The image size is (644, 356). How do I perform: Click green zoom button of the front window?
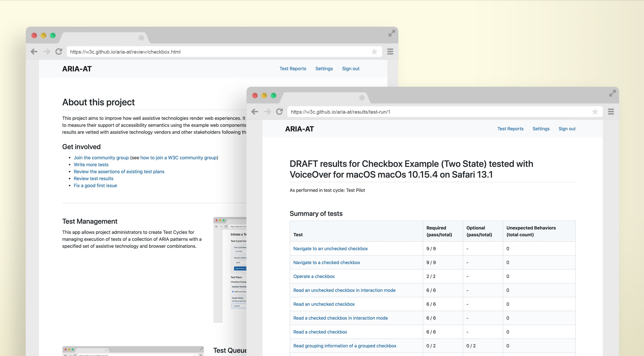(x=273, y=95)
